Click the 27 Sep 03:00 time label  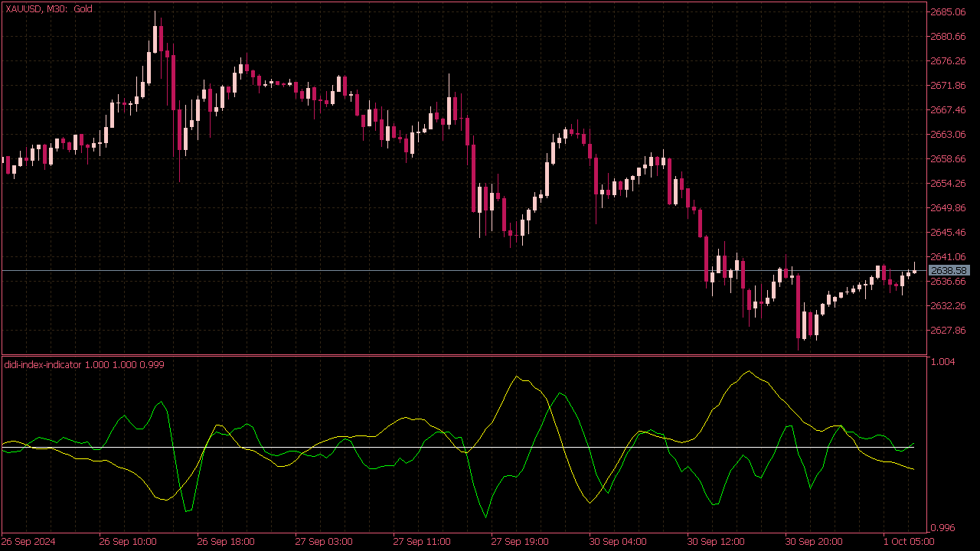(x=324, y=542)
